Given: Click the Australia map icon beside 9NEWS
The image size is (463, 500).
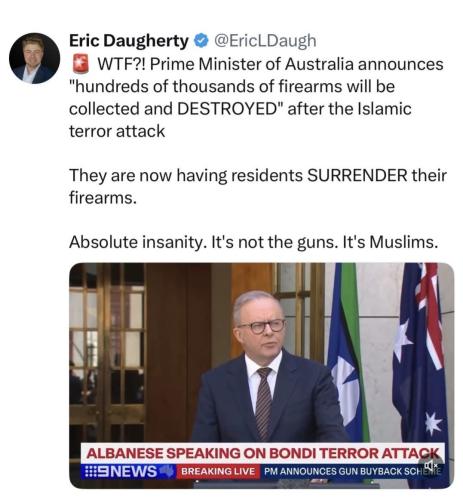Looking at the screenshot, I should [167, 471].
